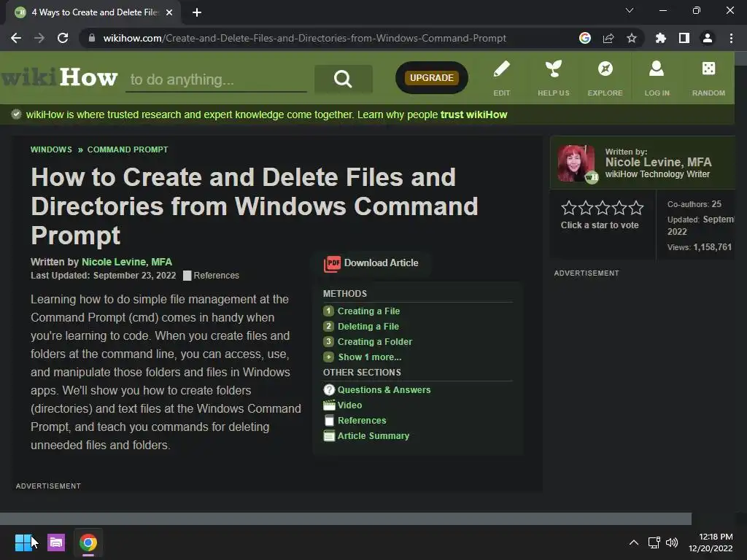Click the 'Views: 1,158,761' text

[700, 247]
